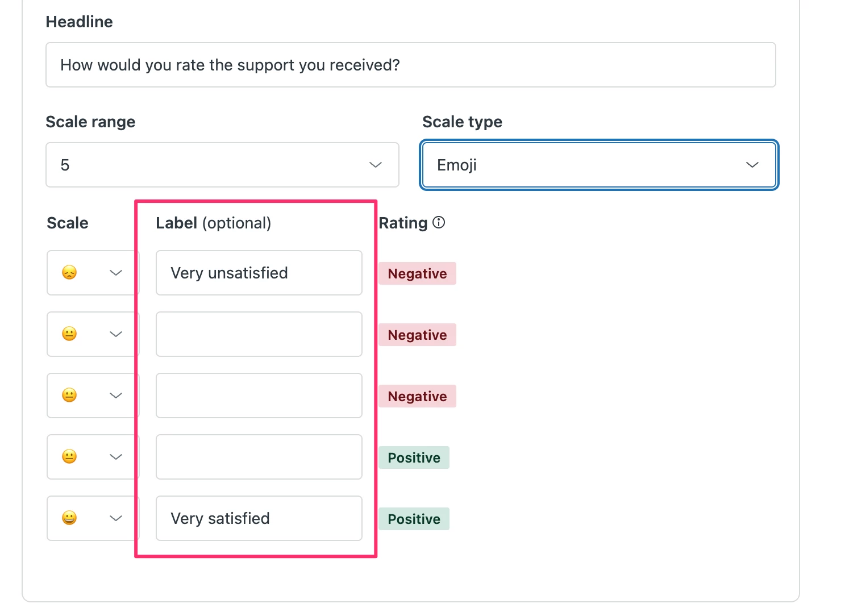
Task: Click the empty third label field
Action: (259, 396)
